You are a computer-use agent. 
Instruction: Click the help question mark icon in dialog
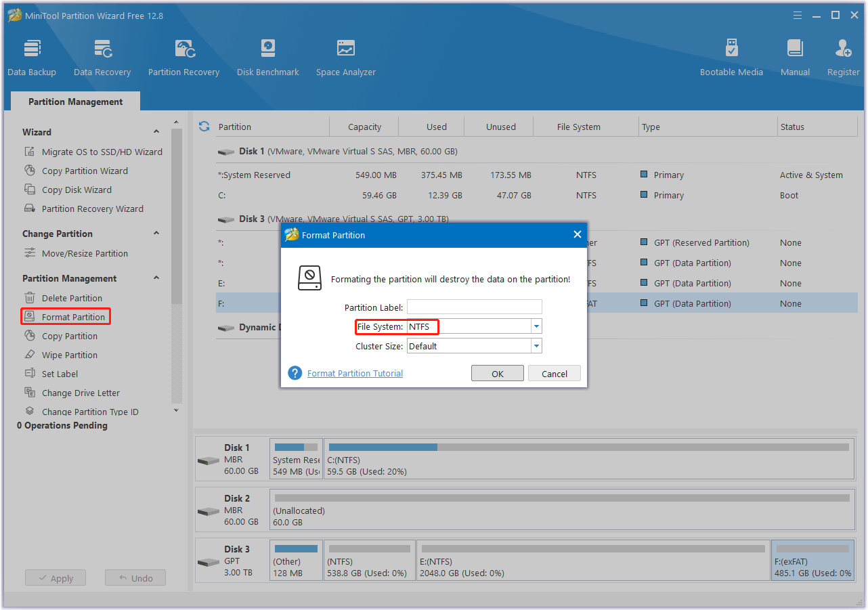point(295,373)
